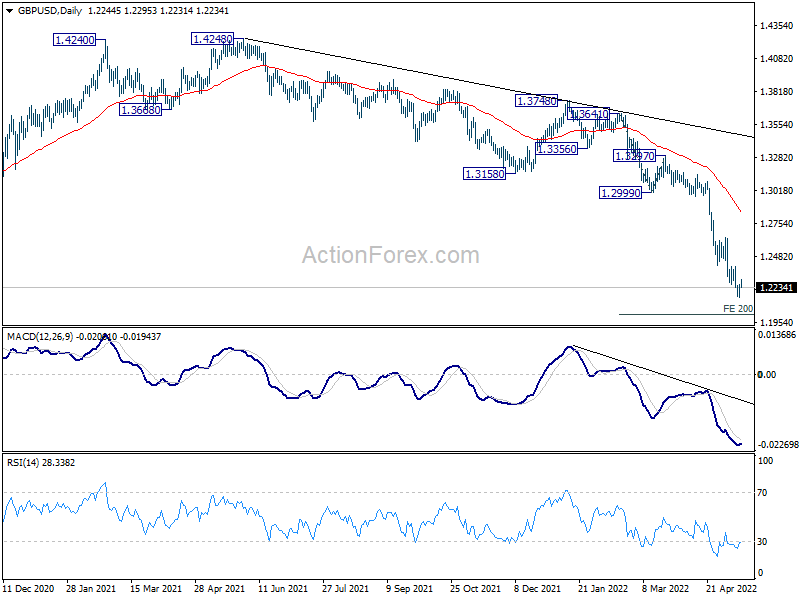Select the 9 Sep 2021 date marker

click(409, 589)
